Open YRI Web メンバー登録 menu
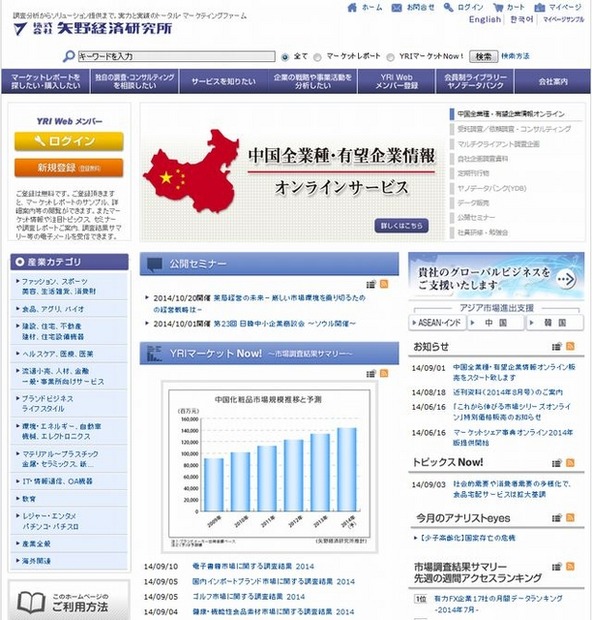 click(397, 81)
